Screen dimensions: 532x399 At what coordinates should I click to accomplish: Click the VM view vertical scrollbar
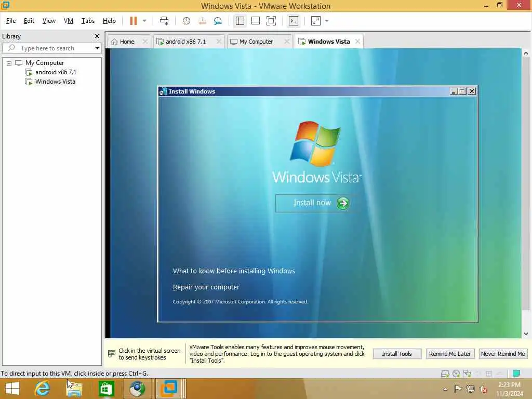[526, 183]
